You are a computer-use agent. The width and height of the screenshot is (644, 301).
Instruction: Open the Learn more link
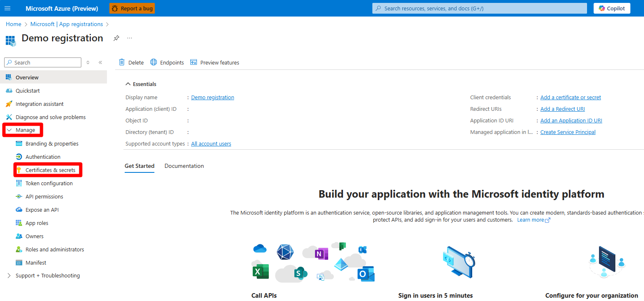click(534, 220)
